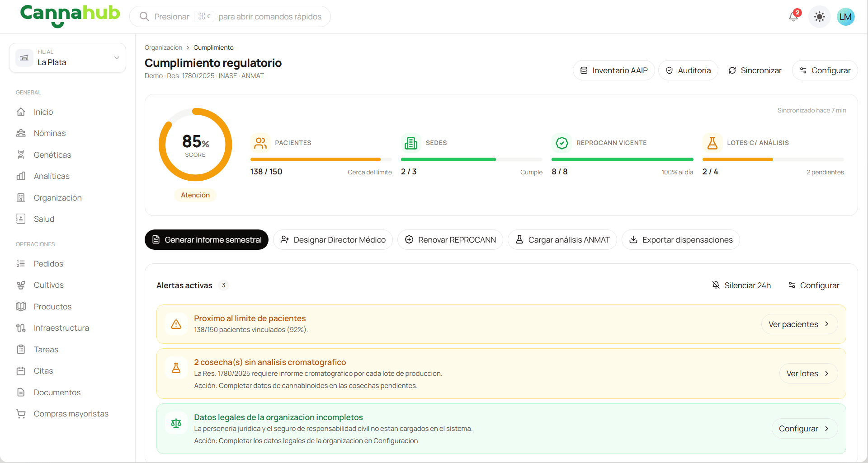Click the Citas calendar icon
The width and height of the screenshot is (868, 463).
point(21,371)
